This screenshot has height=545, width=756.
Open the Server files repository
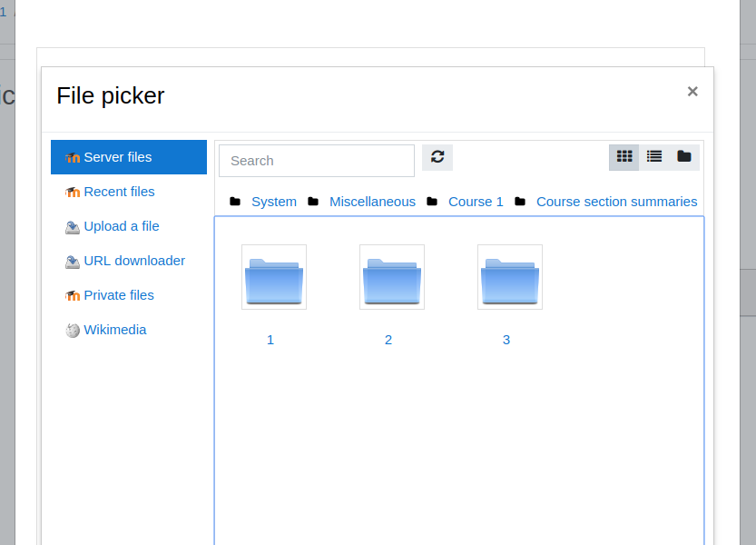[129, 157]
